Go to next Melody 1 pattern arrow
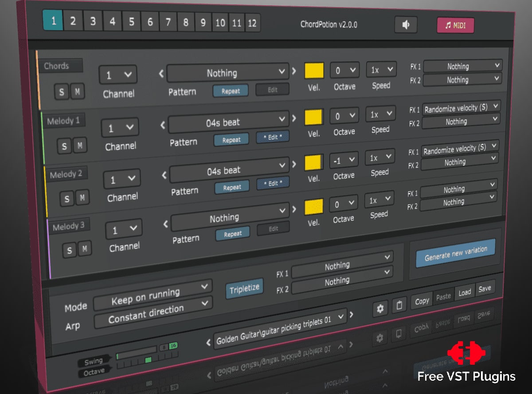The height and width of the screenshot is (394, 532). [x=293, y=118]
